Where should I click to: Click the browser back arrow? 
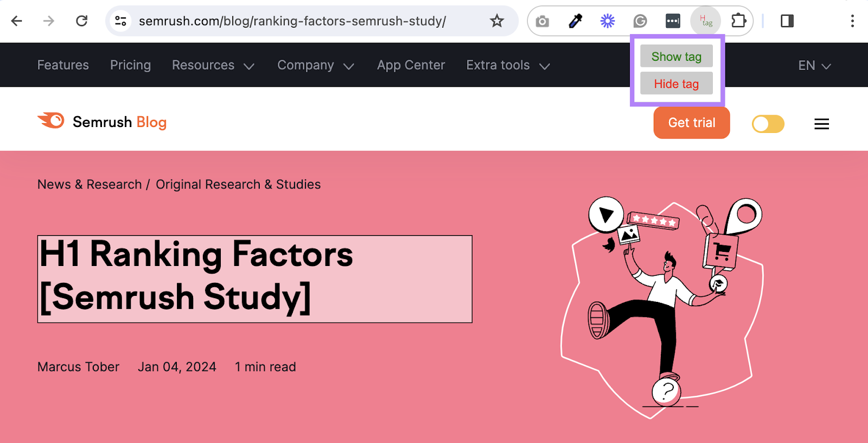(17, 21)
